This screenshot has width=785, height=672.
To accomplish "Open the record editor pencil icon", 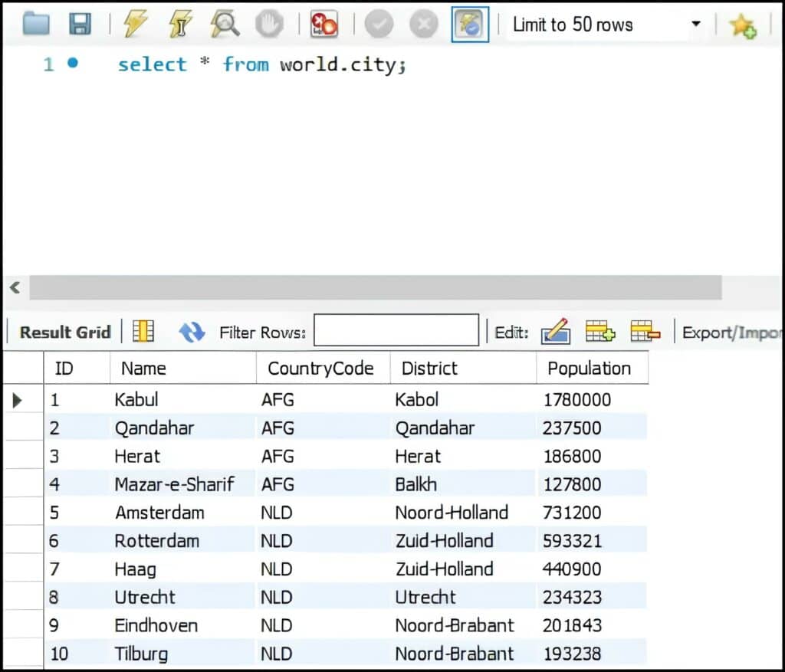I will [x=556, y=332].
